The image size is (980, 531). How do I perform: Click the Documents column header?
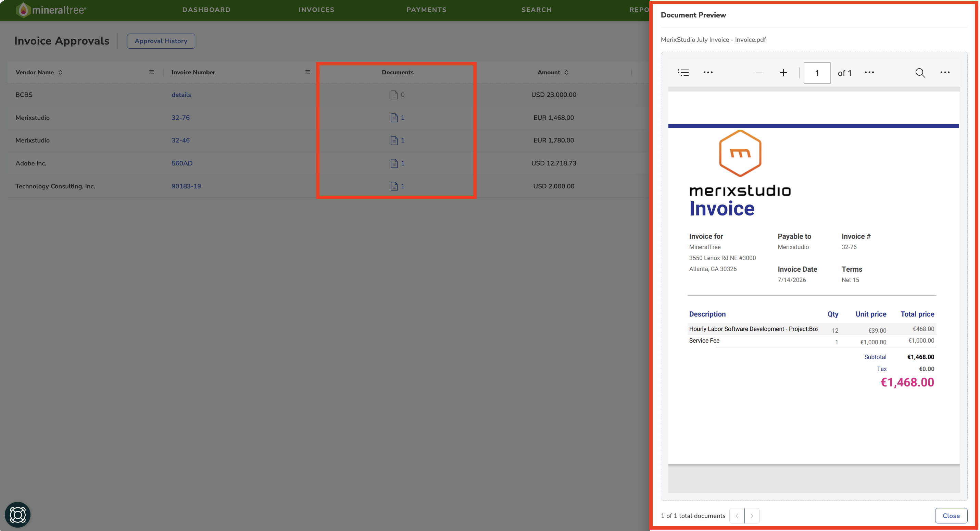pos(398,72)
